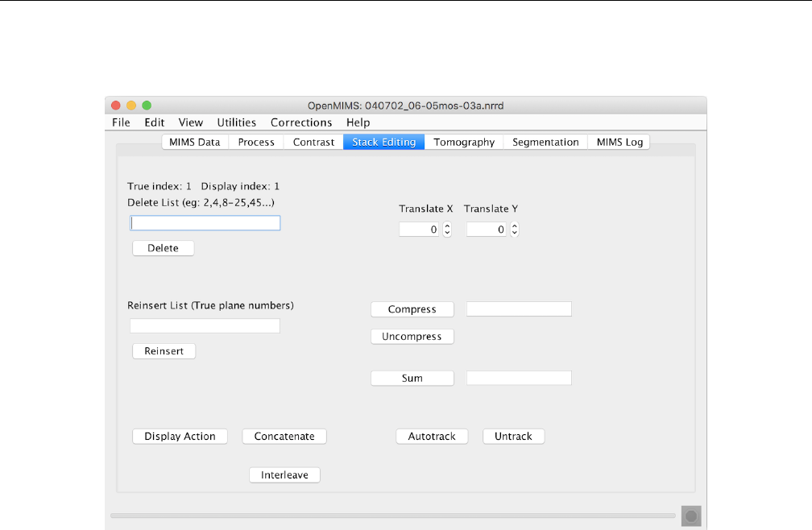This screenshot has height=530, width=812.
Task: Minimize the OpenMIMS window
Action: click(131, 106)
